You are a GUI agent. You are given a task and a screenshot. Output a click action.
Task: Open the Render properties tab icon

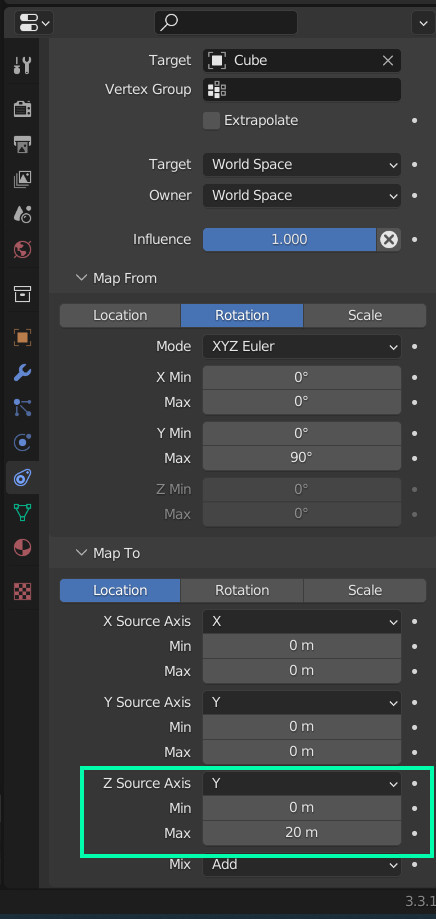(x=22, y=108)
